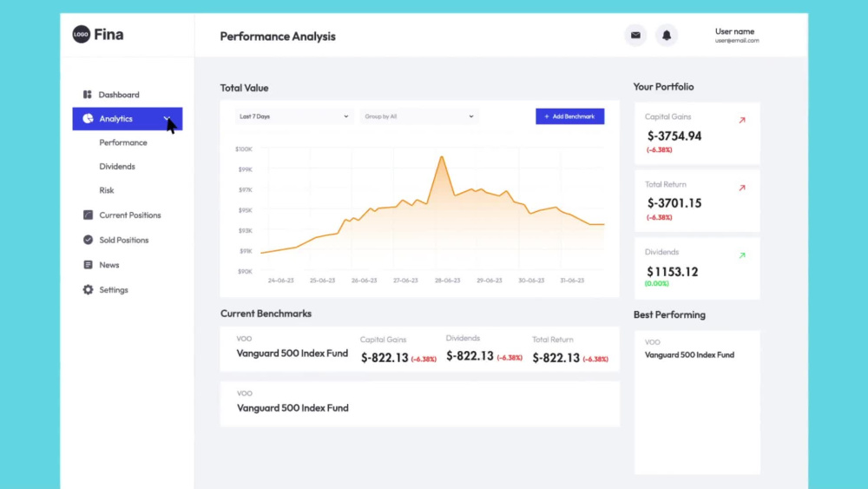
Task: Click the Sold Positions checkmark icon
Action: tap(88, 240)
